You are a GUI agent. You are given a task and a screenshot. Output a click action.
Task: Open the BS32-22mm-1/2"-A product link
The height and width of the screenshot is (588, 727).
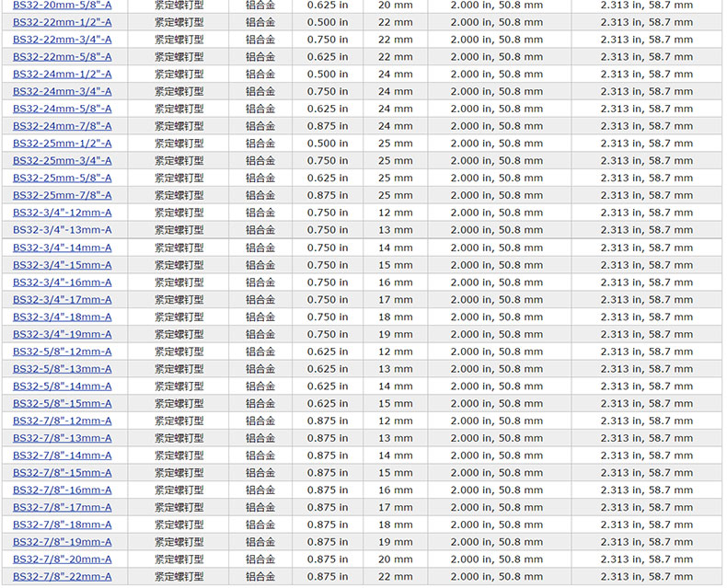pos(63,22)
